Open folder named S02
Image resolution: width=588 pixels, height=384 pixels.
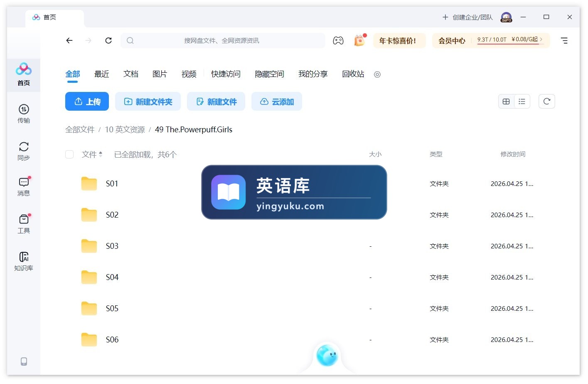(x=112, y=215)
